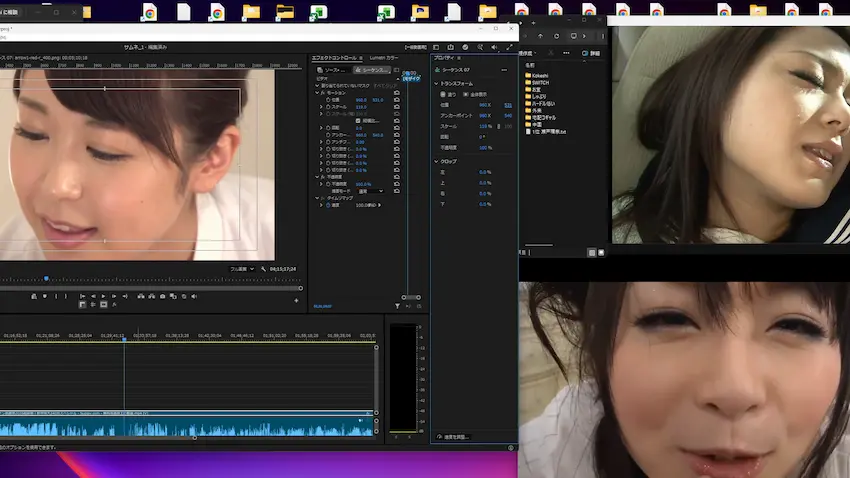The height and width of the screenshot is (478, 850).
Task: Click the refresh icon in Explorer window
Action: coord(556,36)
